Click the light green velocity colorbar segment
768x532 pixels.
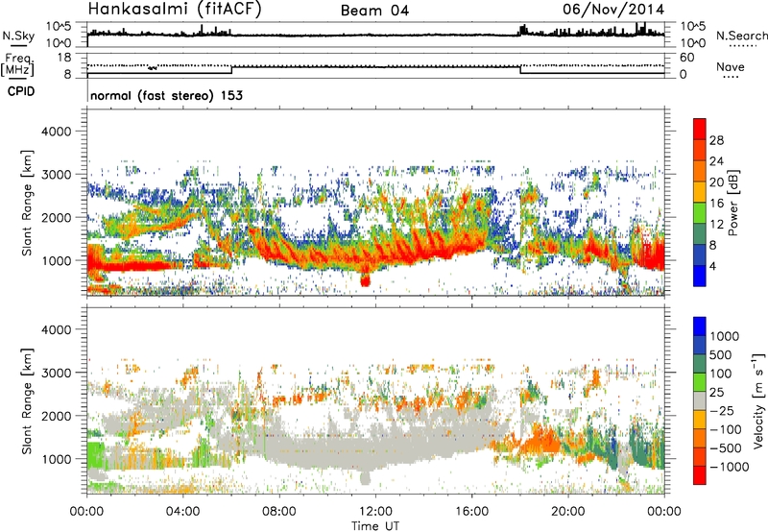pos(700,382)
